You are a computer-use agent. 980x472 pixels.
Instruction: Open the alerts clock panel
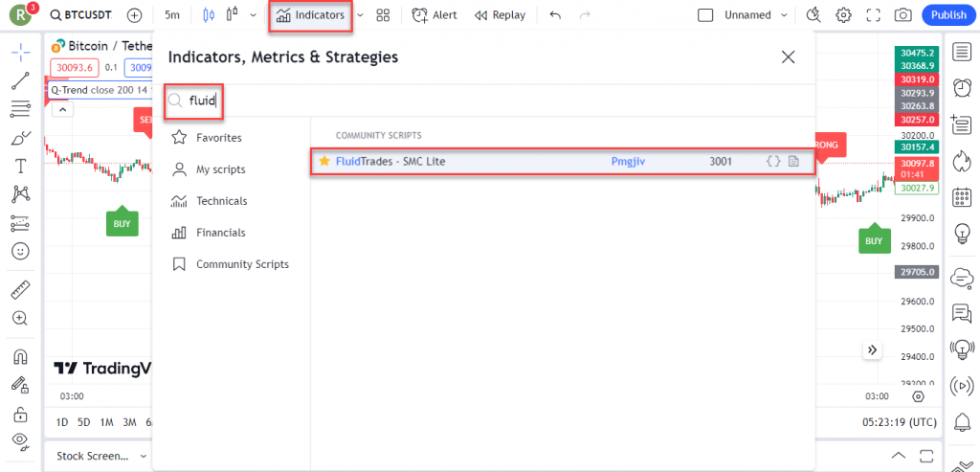[x=961, y=88]
